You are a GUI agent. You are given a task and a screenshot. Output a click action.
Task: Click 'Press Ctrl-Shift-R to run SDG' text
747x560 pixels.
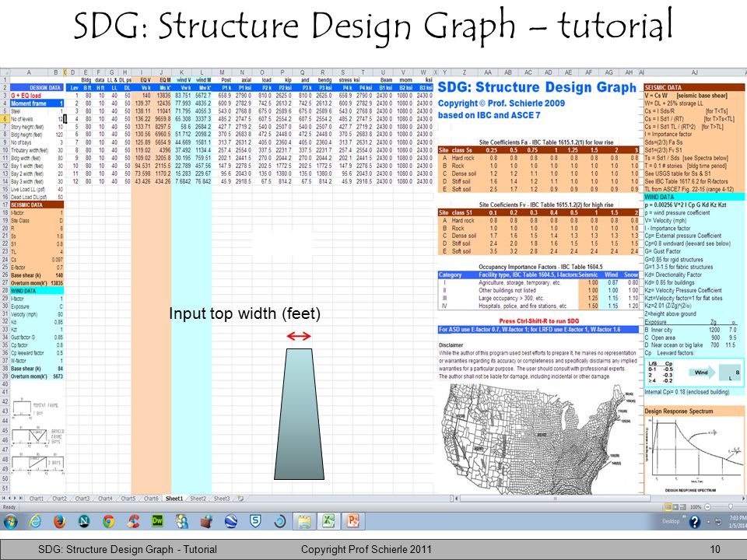pyautogui.click(x=538, y=321)
